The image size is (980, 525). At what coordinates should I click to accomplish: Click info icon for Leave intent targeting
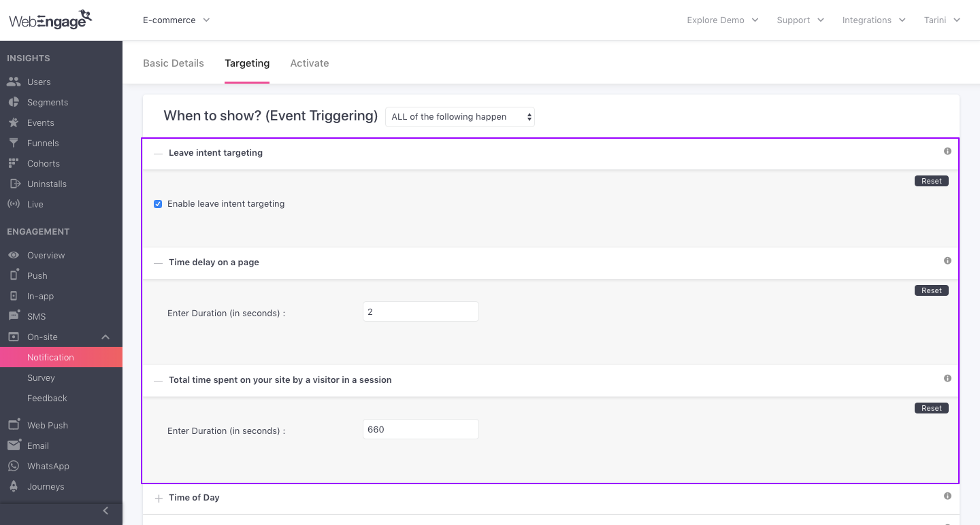coord(947,151)
